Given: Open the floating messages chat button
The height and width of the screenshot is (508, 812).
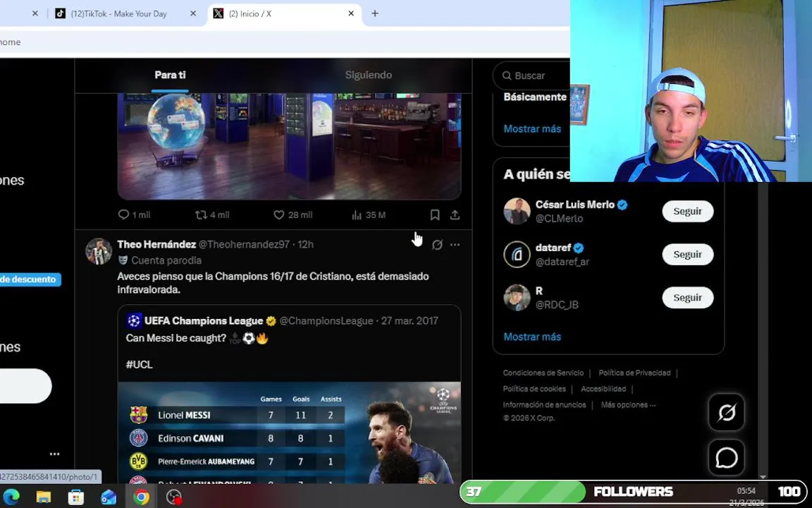Looking at the screenshot, I should [727, 458].
